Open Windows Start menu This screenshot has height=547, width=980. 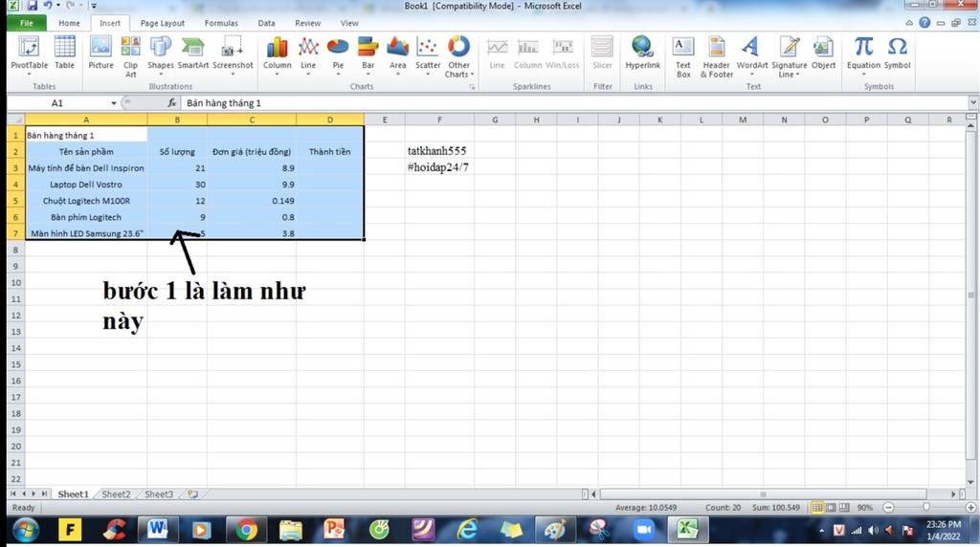25,531
